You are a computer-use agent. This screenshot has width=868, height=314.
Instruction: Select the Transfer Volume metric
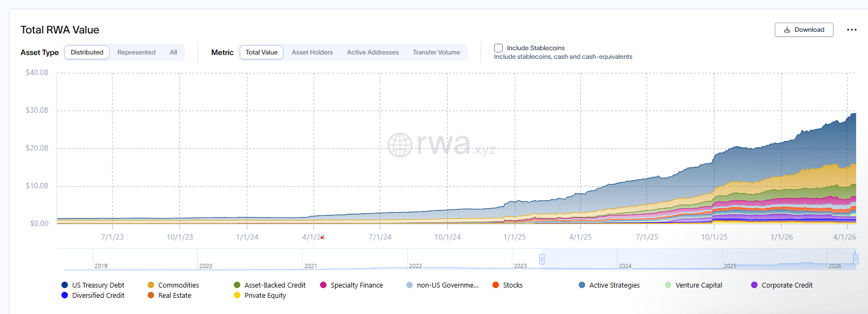[436, 52]
